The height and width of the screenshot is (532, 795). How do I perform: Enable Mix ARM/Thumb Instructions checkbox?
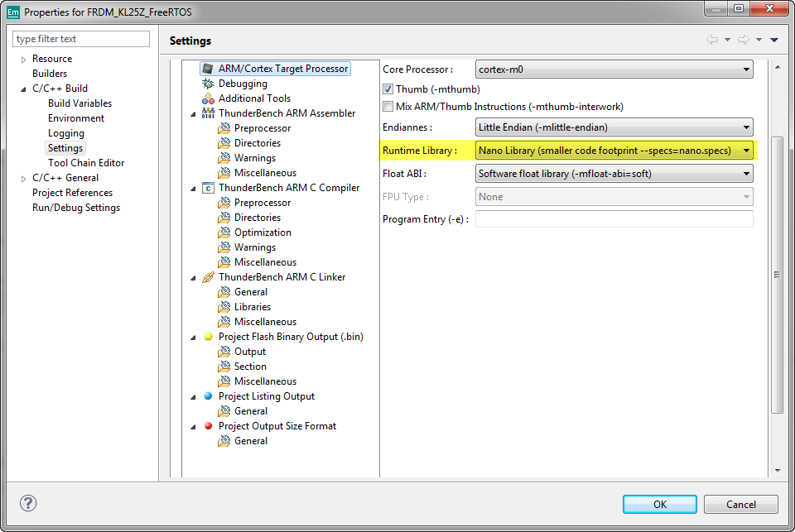pos(388,107)
